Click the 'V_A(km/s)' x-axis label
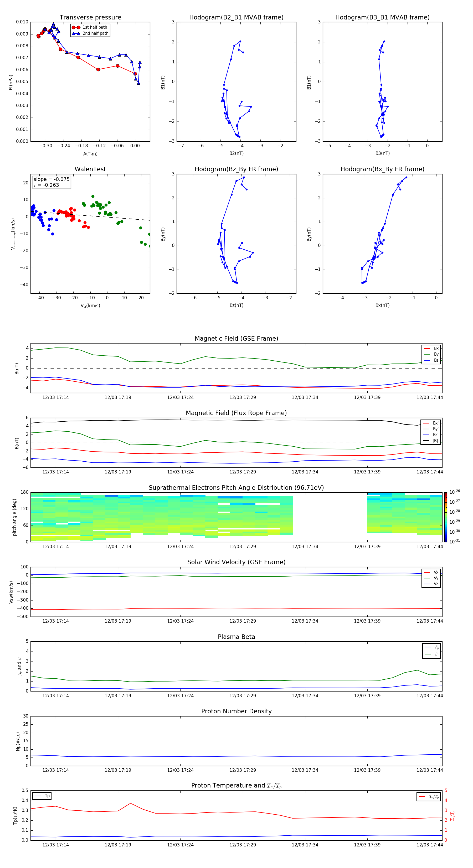This screenshot has height=868, width=473. click(x=90, y=306)
